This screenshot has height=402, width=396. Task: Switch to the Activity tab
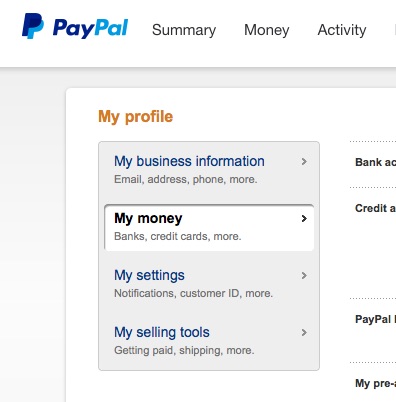click(342, 30)
